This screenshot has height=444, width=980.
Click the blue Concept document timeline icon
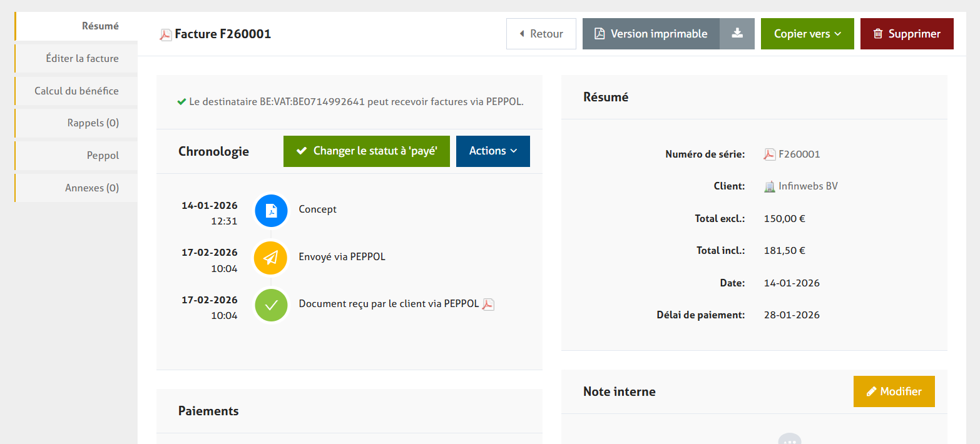271,210
